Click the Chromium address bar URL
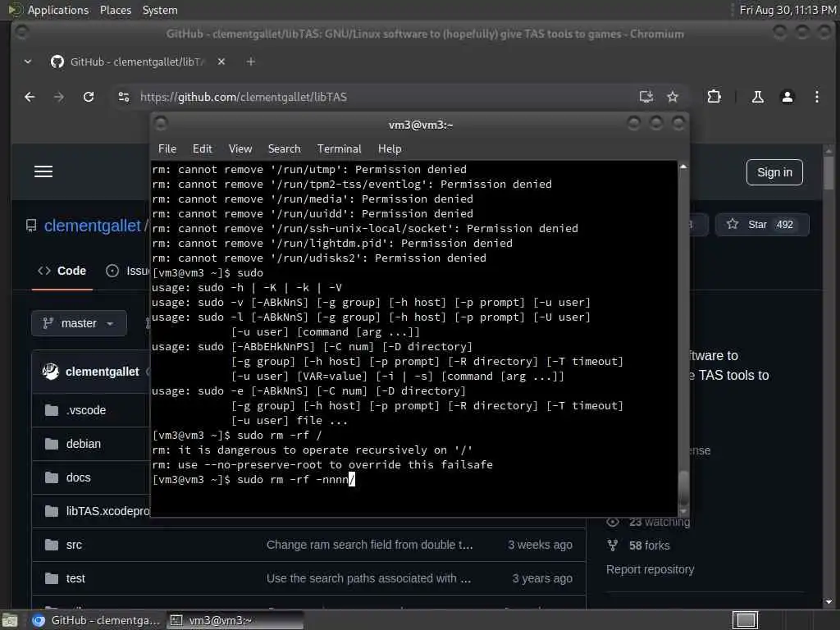Image resolution: width=840 pixels, height=630 pixels. tap(243, 97)
